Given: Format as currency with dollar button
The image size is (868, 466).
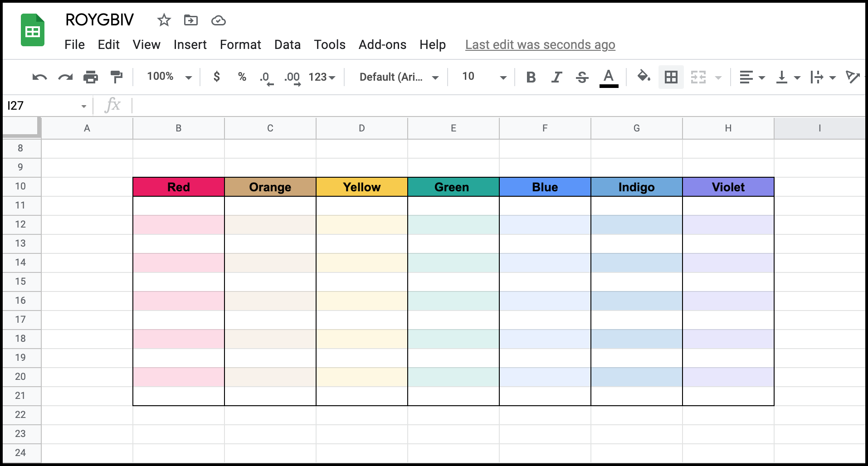Looking at the screenshot, I should 217,77.
